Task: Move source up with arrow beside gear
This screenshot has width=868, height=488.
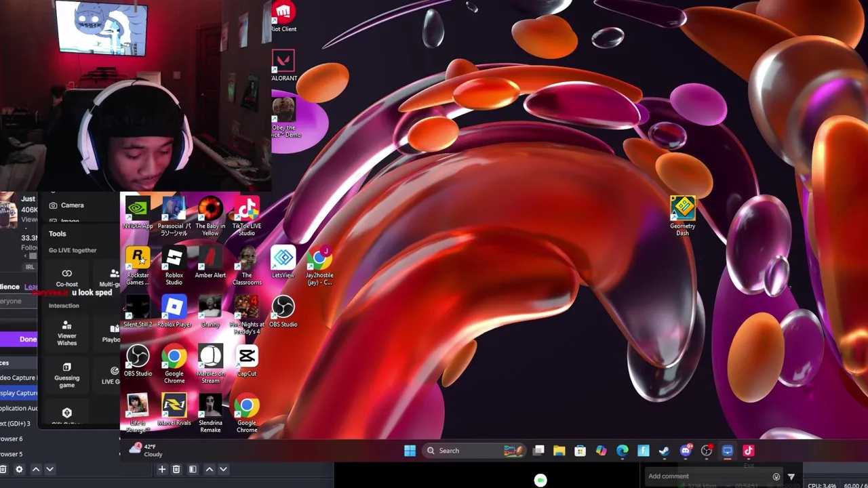Action: coord(35,469)
